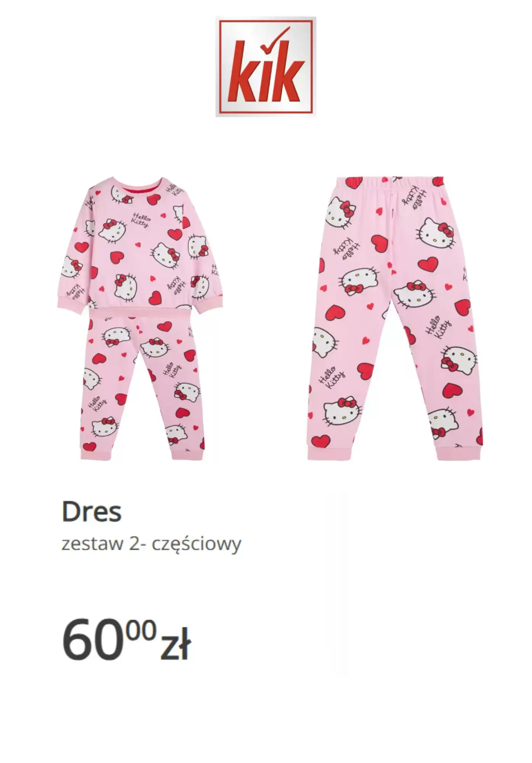
Task: Click the KiK store logo
Action: [x=266, y=67]
